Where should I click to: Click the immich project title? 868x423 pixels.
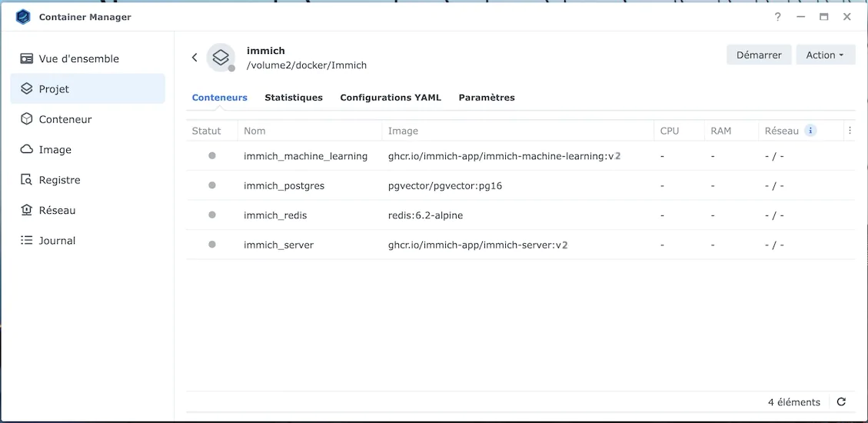pos(266,51)
